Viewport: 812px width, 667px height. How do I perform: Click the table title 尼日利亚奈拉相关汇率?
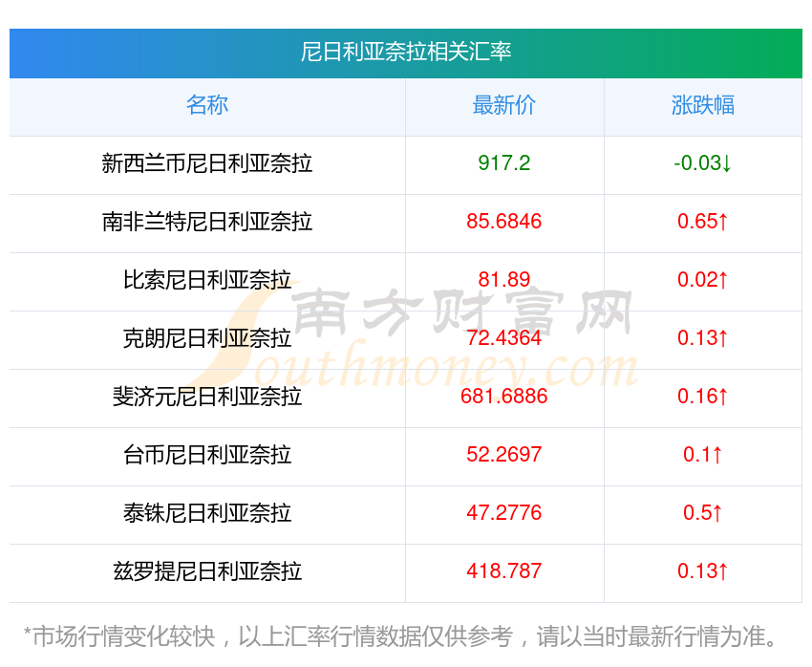click(x=406, y=52)
